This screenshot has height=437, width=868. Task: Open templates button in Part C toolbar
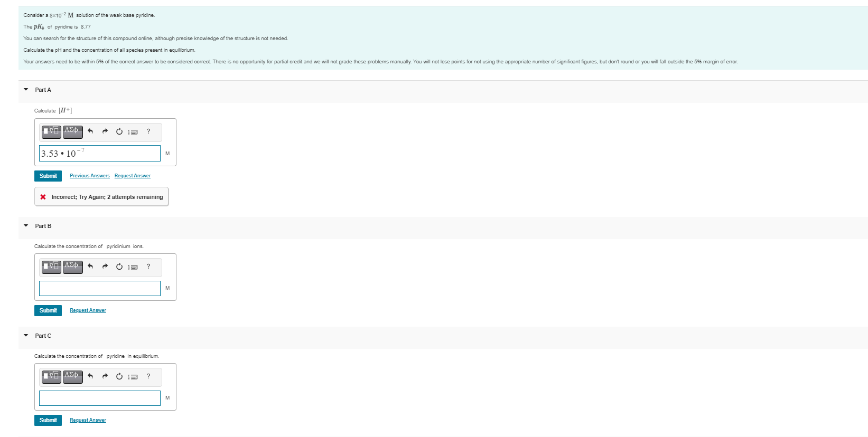coord(52,376)
